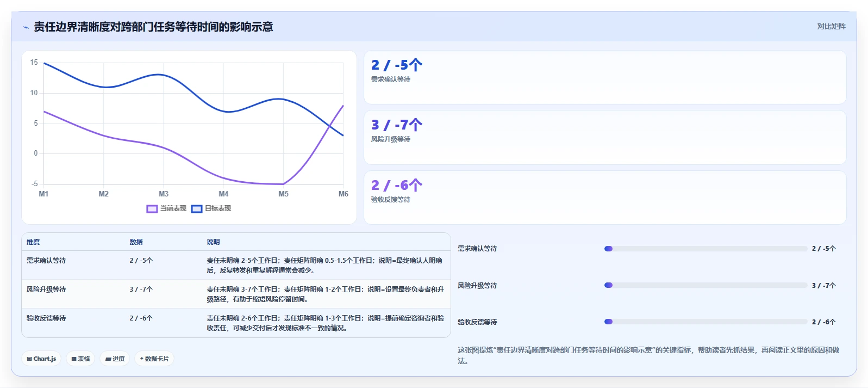Click the 对比矩阵 label in the header
Viewport: 868px width, 388px height.
point(831,26)
